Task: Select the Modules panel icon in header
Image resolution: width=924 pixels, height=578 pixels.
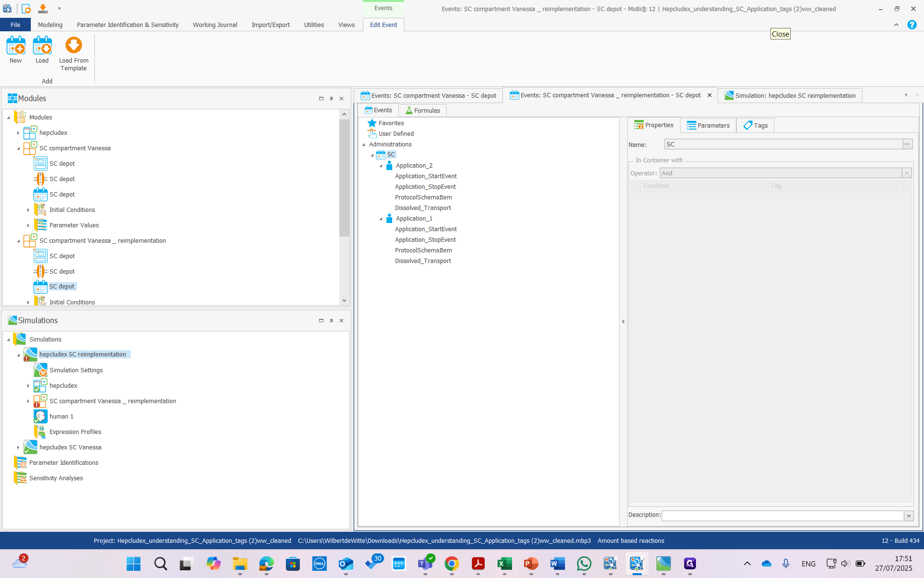Action: click(x=12, y=98)
